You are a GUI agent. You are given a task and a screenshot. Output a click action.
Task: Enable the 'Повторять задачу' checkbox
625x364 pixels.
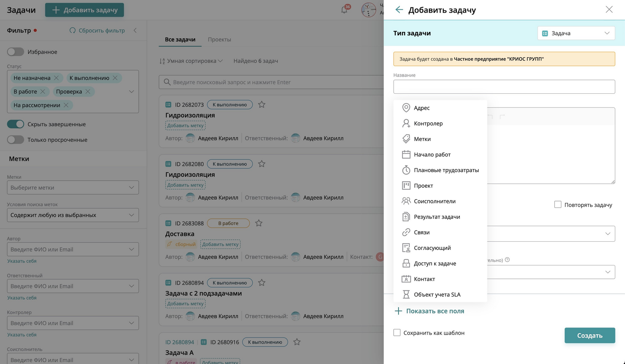(558, 204)
